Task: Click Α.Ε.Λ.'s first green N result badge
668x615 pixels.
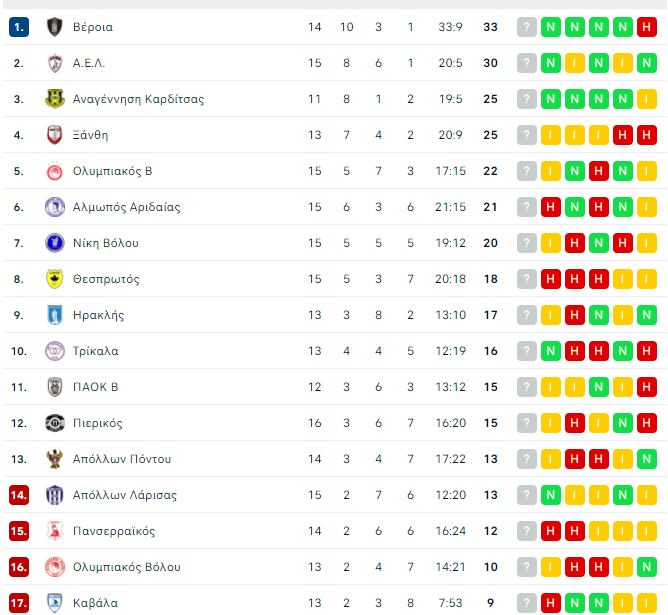Action: (x=550, y=63)
